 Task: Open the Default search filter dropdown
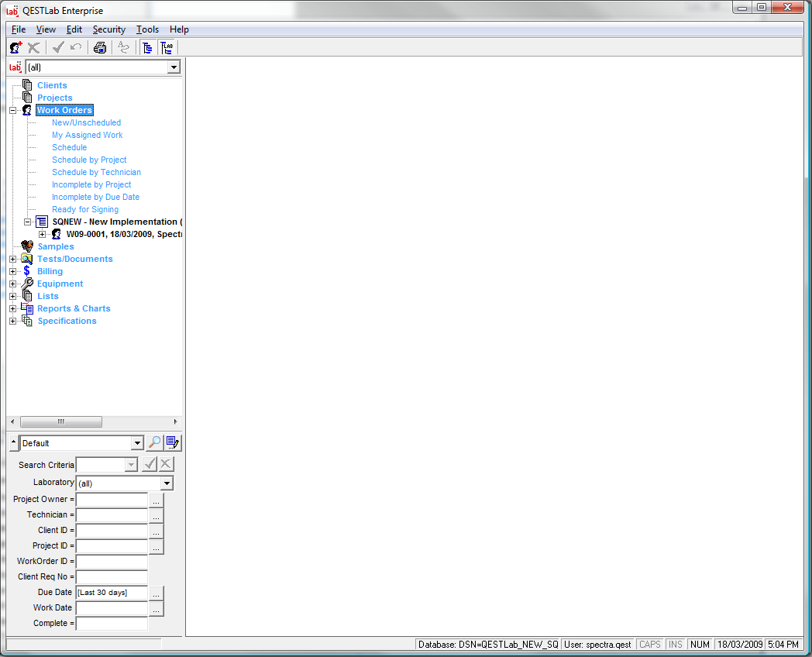pos(137,443)
